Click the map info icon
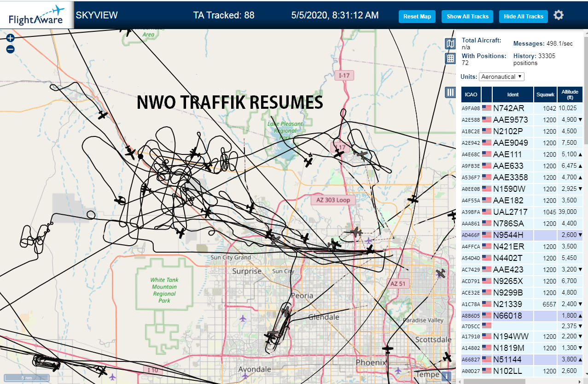The height and width of the screenshot is (384, 588). [445, 376]
